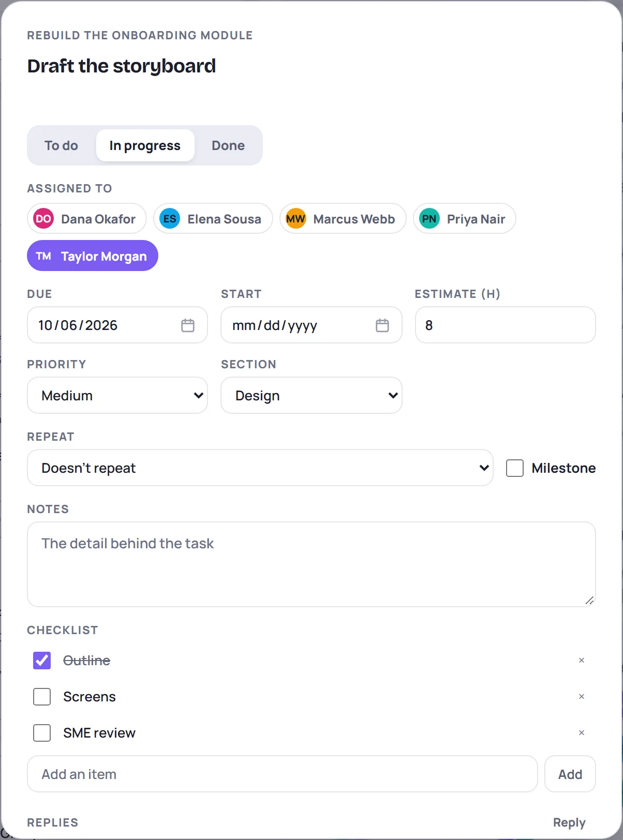
Task: Remove the SME review checklist item
Action: (582, 733)
